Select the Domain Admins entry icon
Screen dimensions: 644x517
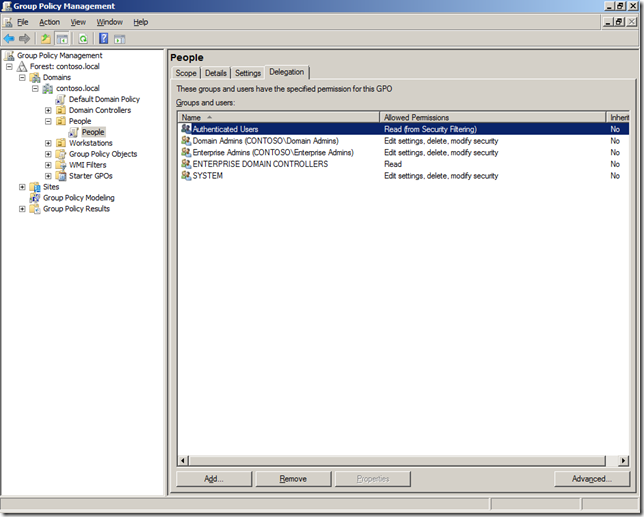coord(186,141)
